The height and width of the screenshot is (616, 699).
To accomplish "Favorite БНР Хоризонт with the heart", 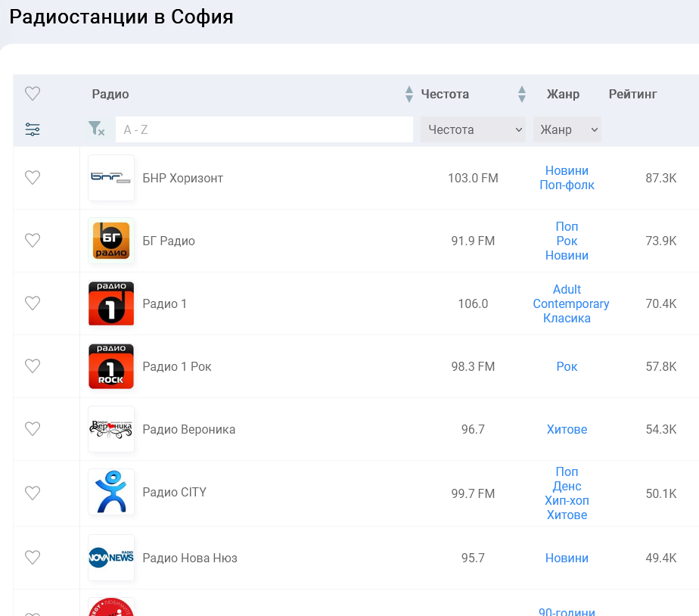I will tap(33, 178).
